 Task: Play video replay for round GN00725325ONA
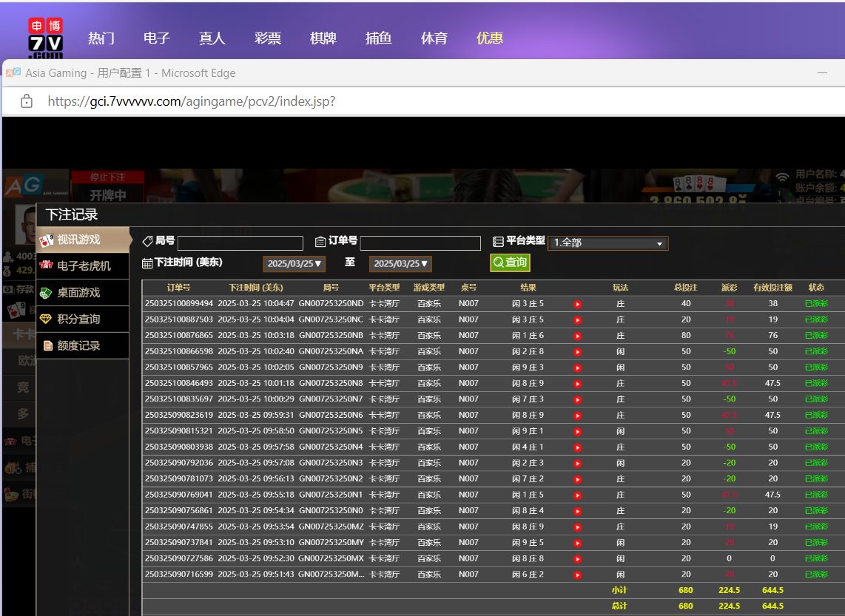(578, 352)
